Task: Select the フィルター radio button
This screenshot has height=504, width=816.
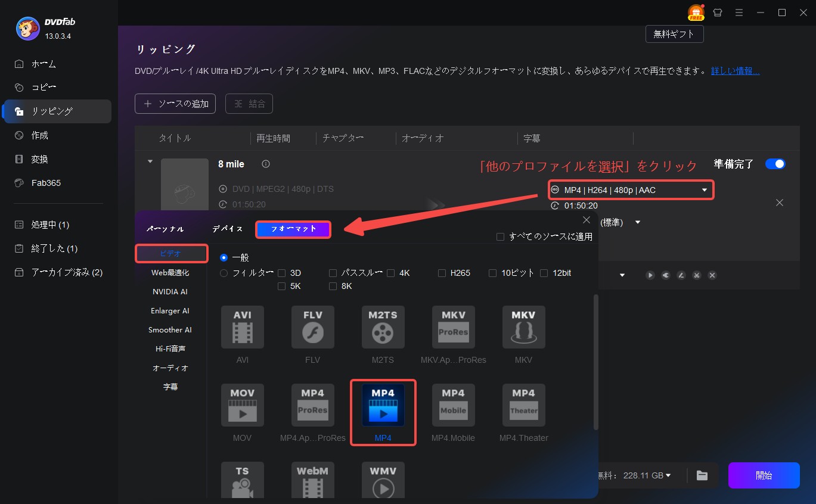Action: coord(224,273)
